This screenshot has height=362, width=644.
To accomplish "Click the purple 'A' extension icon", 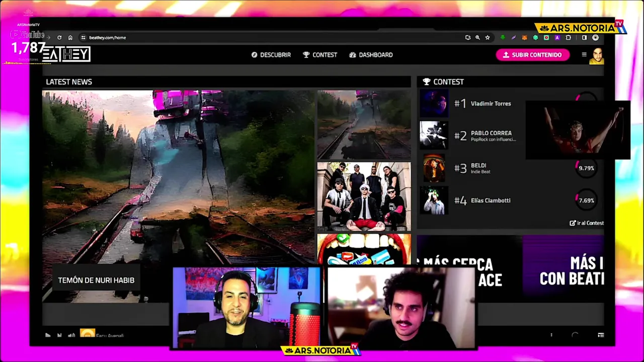I will click(557, 37).
